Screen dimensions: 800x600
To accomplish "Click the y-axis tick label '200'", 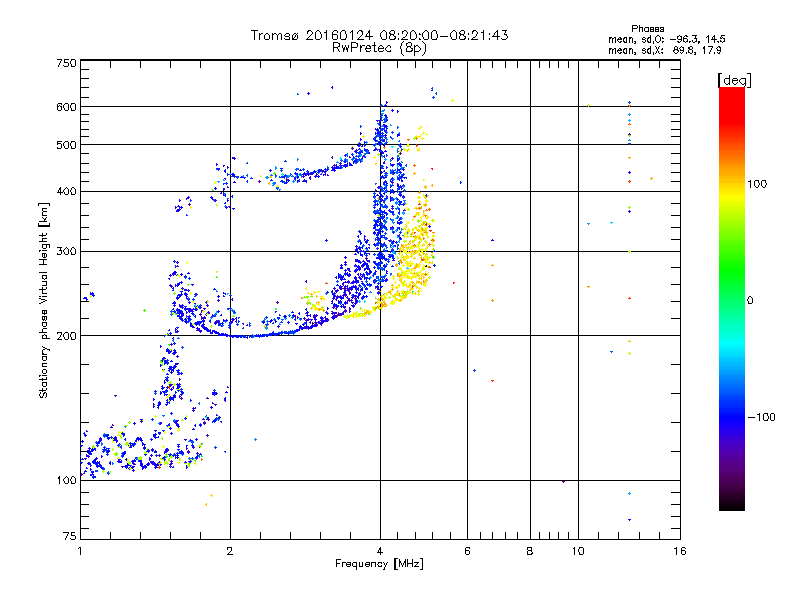I will point(66,336).
